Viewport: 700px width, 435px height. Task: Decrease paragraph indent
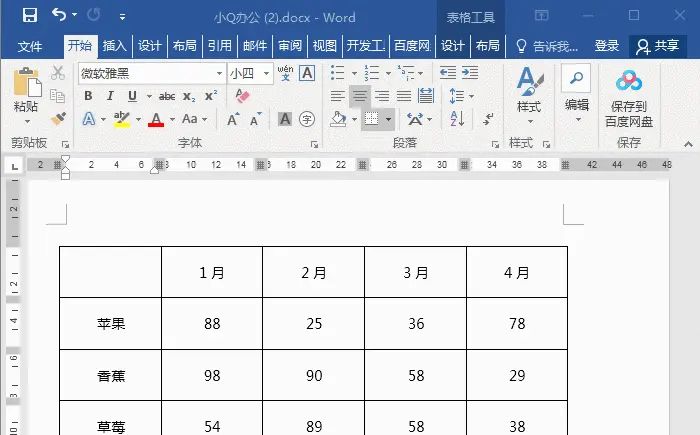[x=448, y=73]
